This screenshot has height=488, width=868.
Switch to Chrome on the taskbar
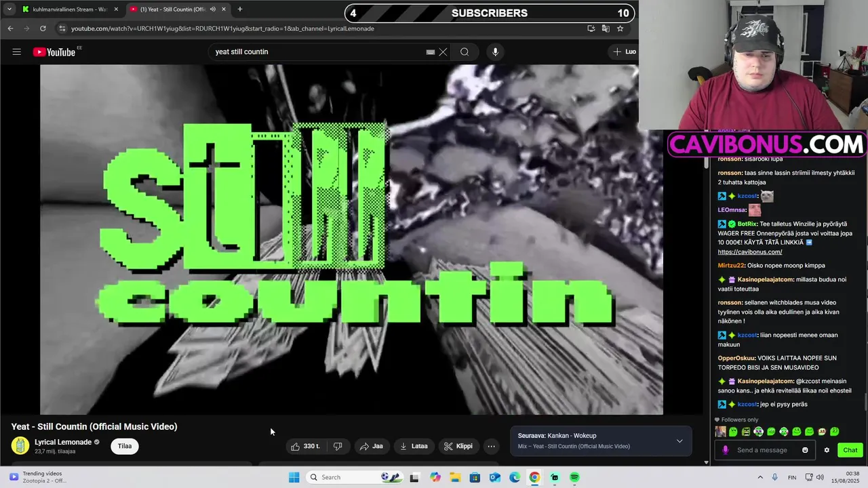click(534, 477)
